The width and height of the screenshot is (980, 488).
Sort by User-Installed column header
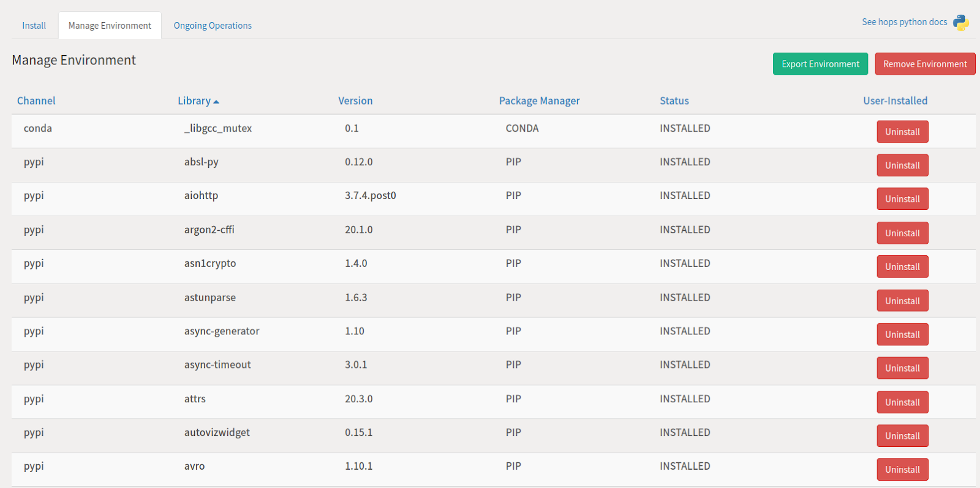coord(895,101)
